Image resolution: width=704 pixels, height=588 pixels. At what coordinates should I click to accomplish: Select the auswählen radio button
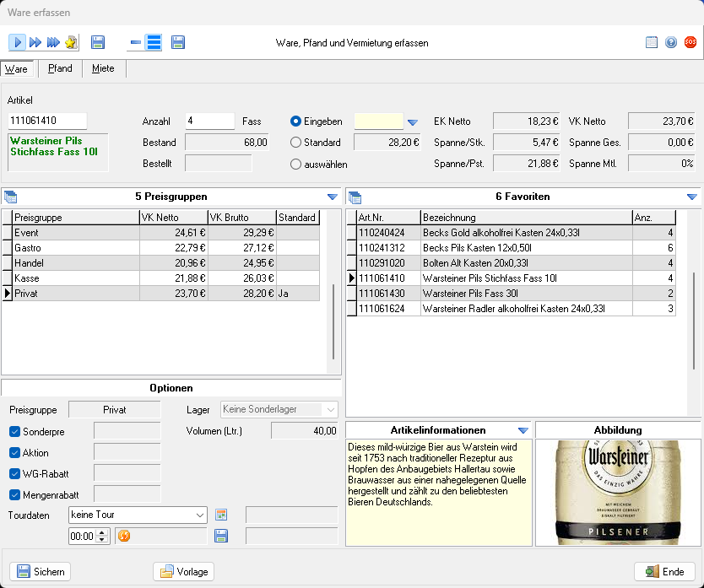(295, 164)
